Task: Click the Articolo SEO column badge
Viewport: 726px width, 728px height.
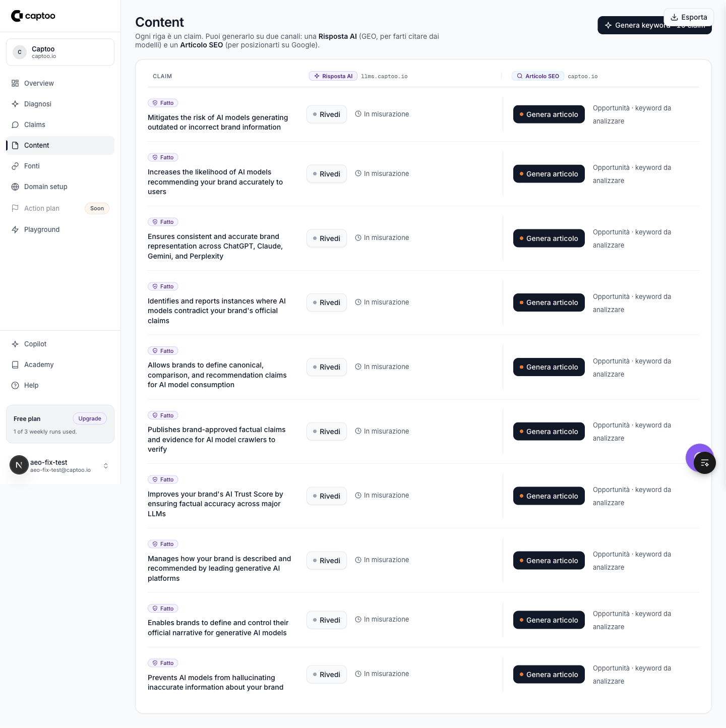Action: pyautogui.click(x=538, y=76)
